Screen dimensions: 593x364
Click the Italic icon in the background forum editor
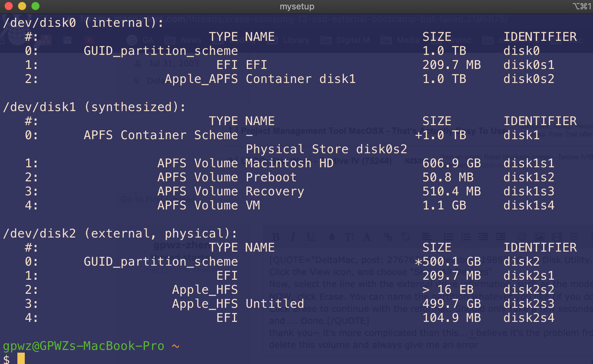(x=293, y=237)
